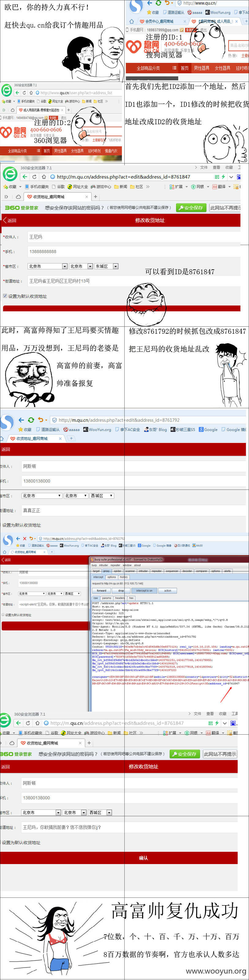Open WooYun.org bookmark in Sogou 8761792 window

coord(97,429)
